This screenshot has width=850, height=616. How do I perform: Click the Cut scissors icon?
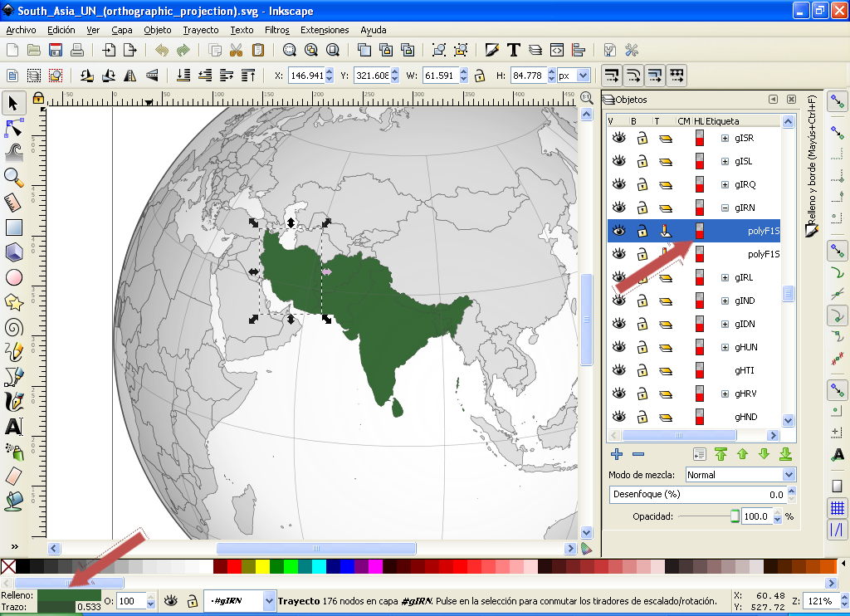click(x=236, y=51)
